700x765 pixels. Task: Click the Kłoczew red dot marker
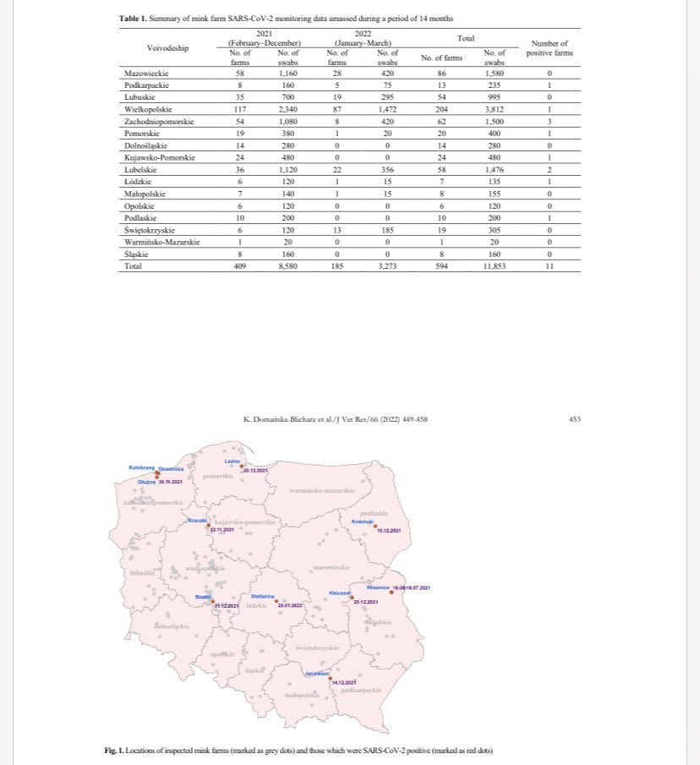[x=351, y=597]
